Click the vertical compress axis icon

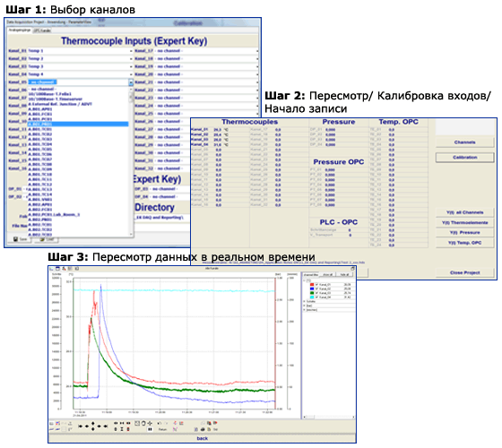point(122,429)
